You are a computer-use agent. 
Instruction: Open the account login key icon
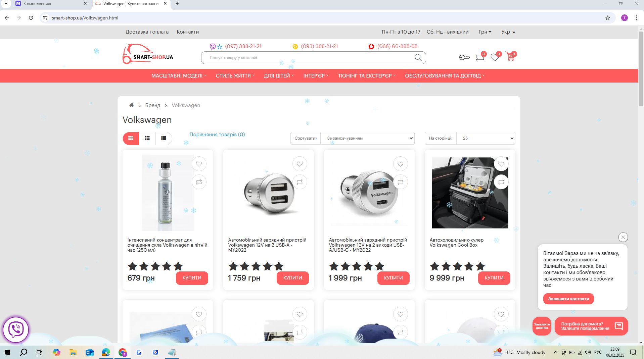click(464, 57)
